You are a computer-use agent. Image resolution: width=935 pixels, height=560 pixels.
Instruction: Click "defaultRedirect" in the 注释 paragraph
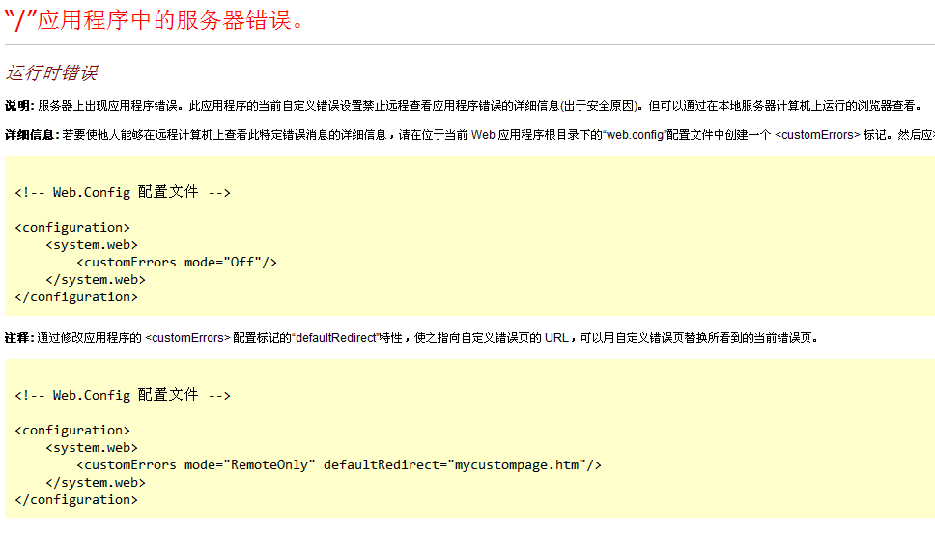click(336, 338)
